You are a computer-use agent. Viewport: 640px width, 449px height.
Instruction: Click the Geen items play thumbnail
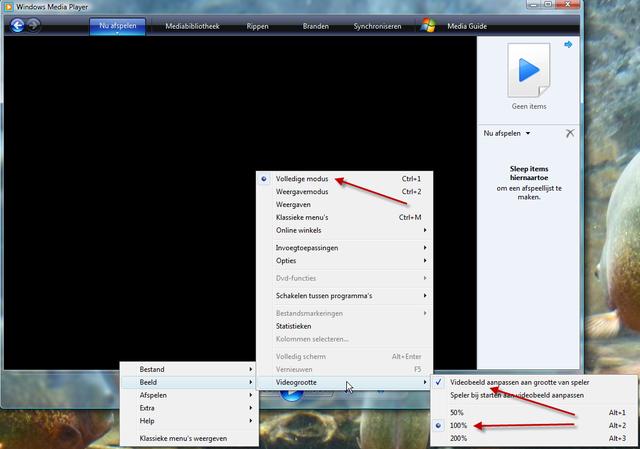530,71
